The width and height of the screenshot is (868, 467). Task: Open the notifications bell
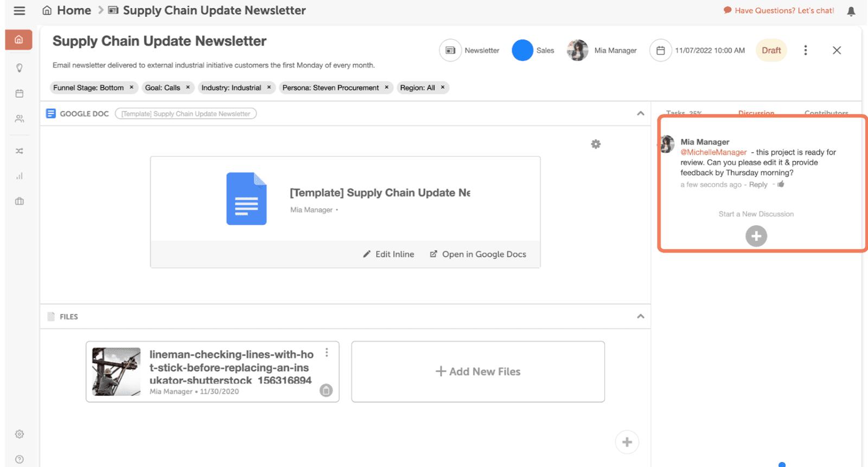[x=851, y=11]
